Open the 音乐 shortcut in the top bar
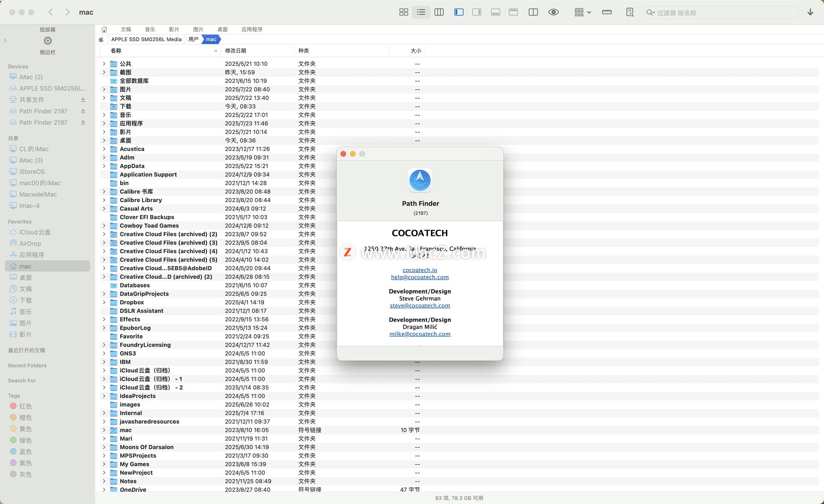Image resolution: width=824 pixels, height=504 pixels. [150, 29]
